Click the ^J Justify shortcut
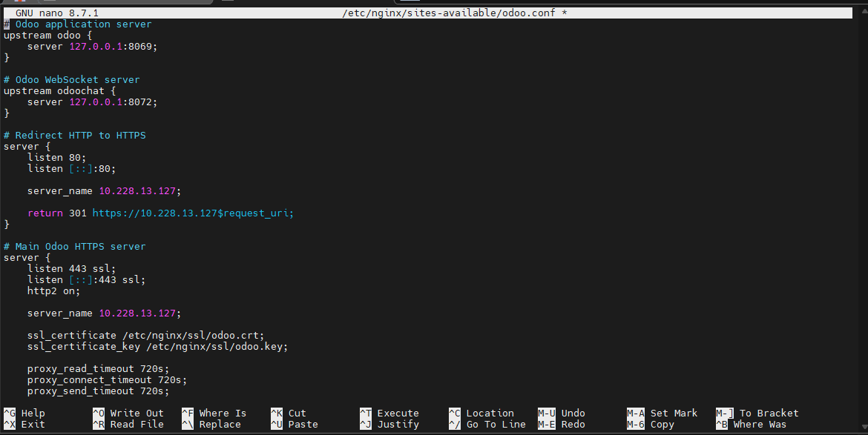The height and width of the screenshot is (435, 868). (x=389, y=424)
